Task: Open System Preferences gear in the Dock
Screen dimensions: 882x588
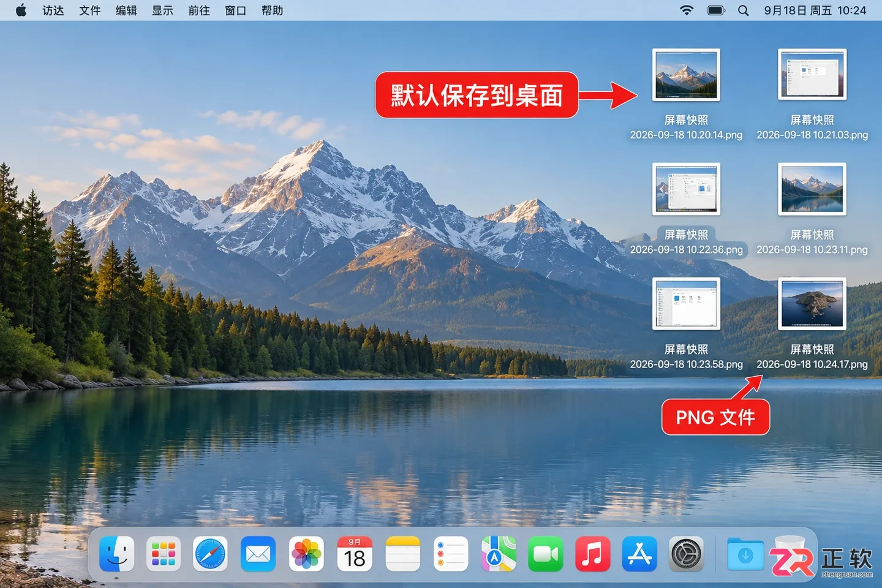Action: [x=687, y=554]
